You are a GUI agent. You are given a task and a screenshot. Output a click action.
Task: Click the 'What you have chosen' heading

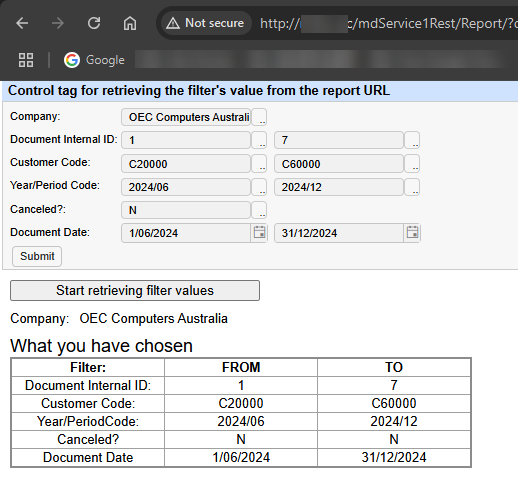pos(101,346)
